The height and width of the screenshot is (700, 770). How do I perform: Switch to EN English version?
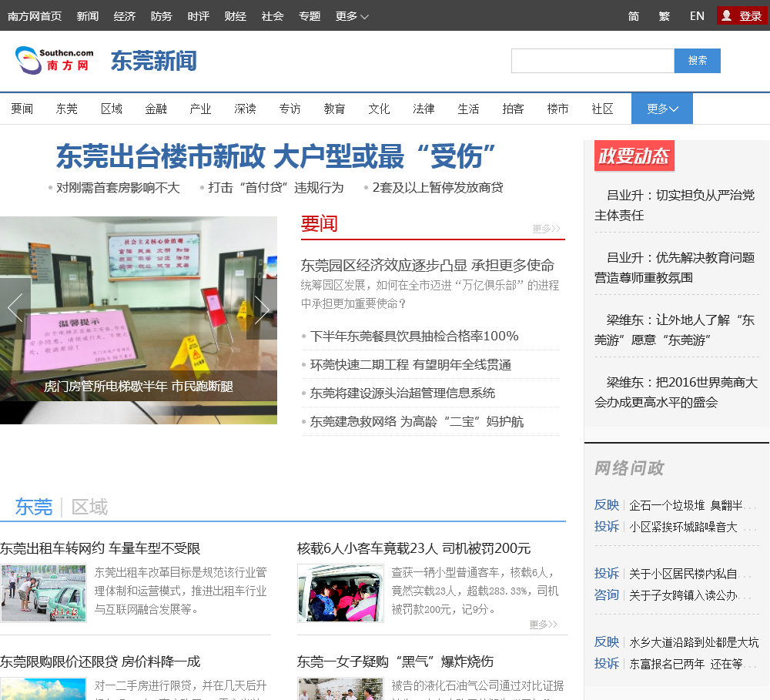coord(697,16)
